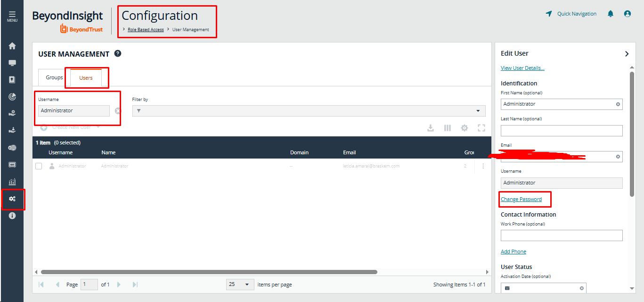Click the Create New User plus icon
Viewport: 644px width, 302px height.
click(44, 127)
